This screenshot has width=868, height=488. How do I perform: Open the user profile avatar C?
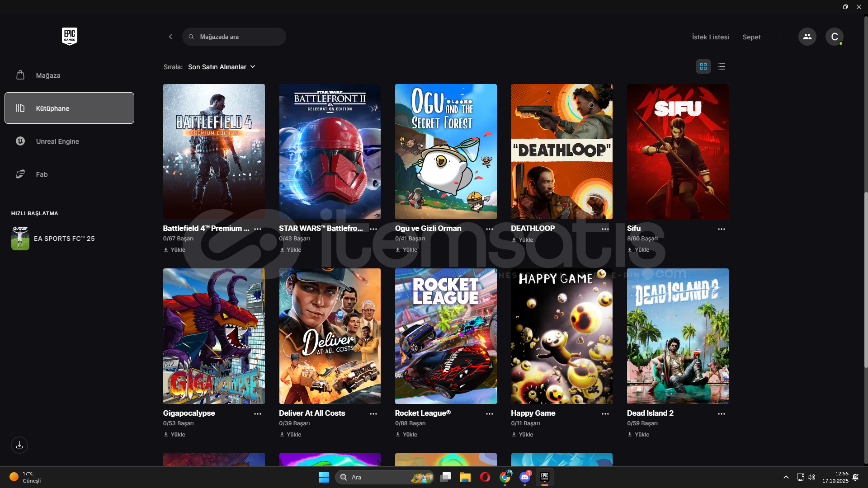click(x=834, y=37)
